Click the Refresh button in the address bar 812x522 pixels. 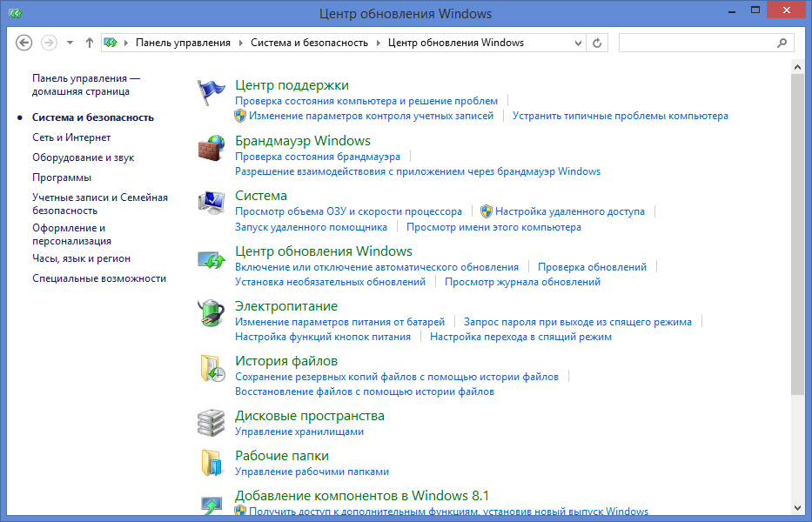(x=596, y=43)
